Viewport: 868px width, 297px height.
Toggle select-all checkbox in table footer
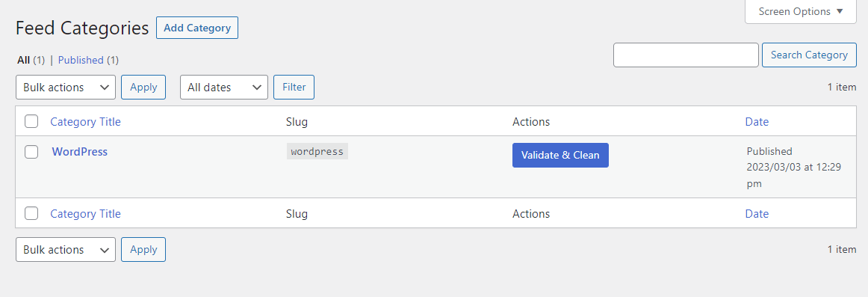click(31, 213)
